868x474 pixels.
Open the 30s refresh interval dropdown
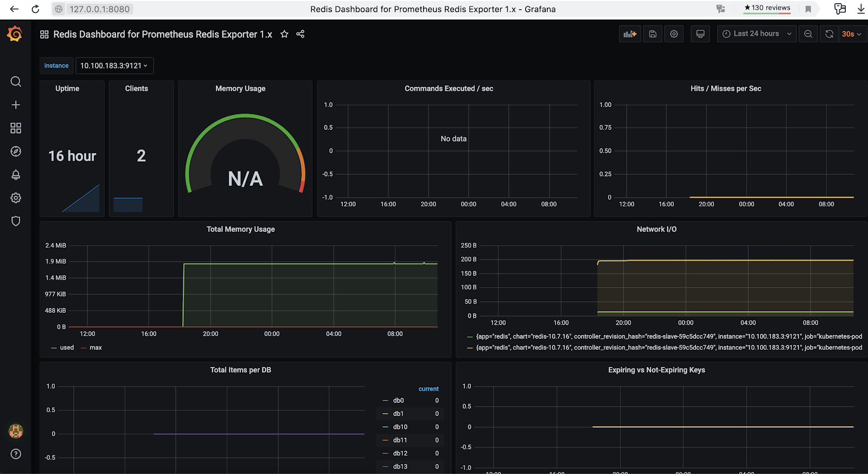point(852,34)
